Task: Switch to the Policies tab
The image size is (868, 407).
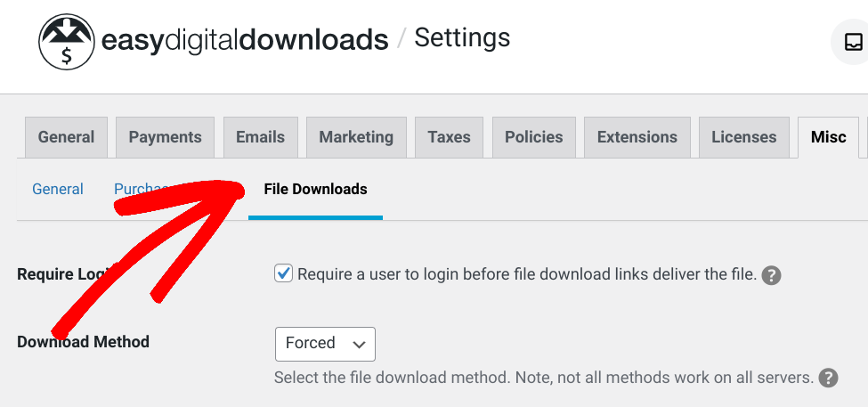Action: point(533,137)
